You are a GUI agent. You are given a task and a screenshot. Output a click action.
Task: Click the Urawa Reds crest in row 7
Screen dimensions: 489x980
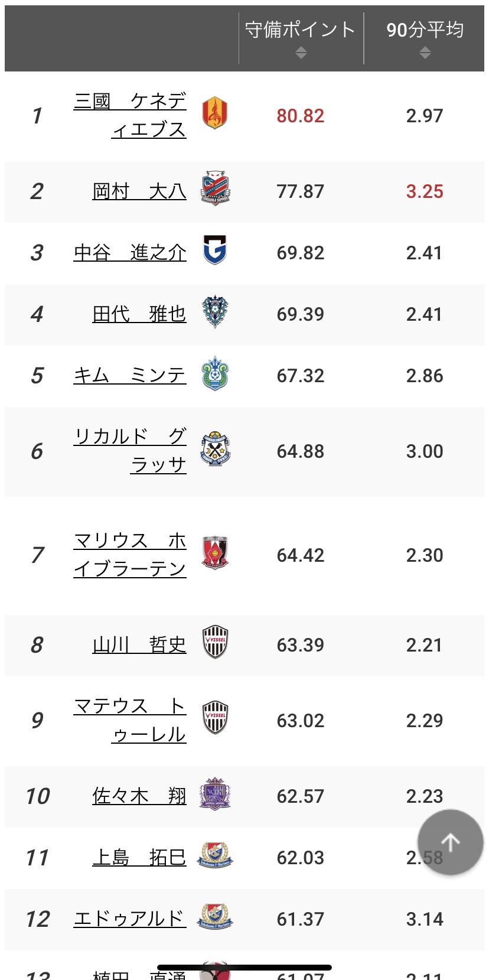click(215, 554)
